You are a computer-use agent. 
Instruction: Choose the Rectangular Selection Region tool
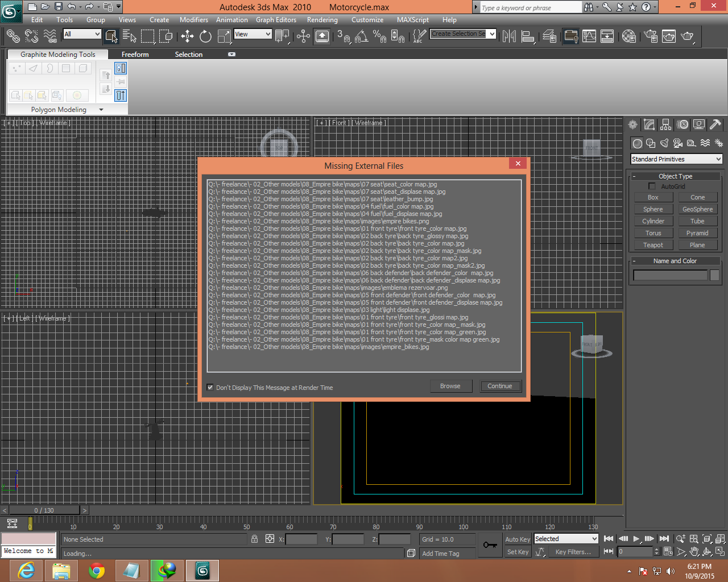[x=147, y=36]
